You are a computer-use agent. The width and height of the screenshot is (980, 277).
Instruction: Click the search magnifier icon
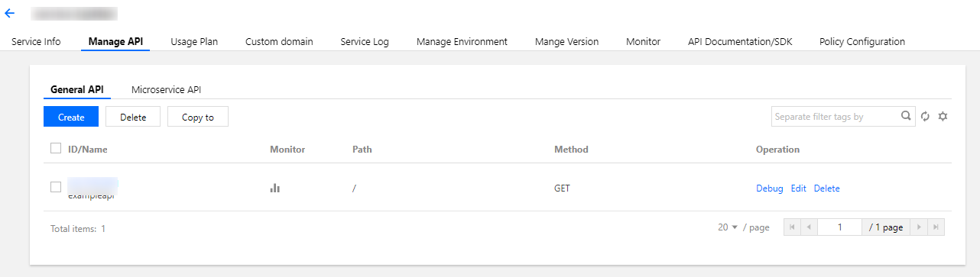tap(906, 116)
